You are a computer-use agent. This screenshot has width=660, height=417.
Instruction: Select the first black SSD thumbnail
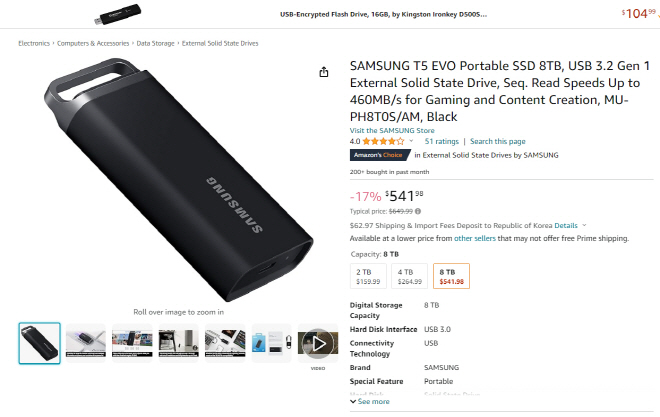pos(40,343)
